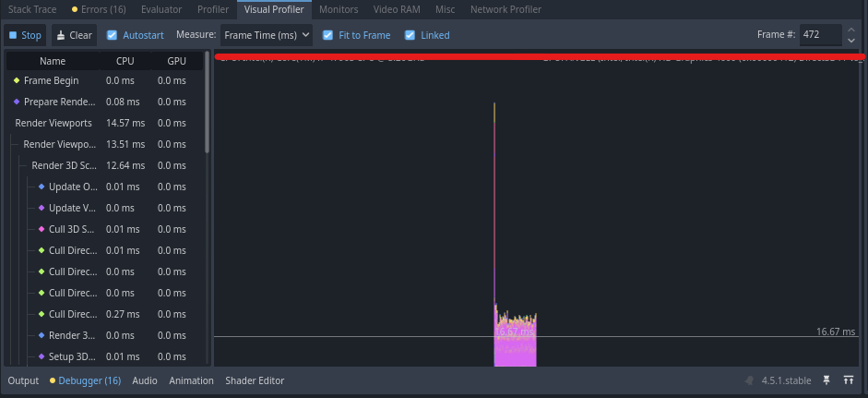Select the Frame Begin yellow diamond marker
The width and height of the screenshot is (868, 398).
coord(17,80)
